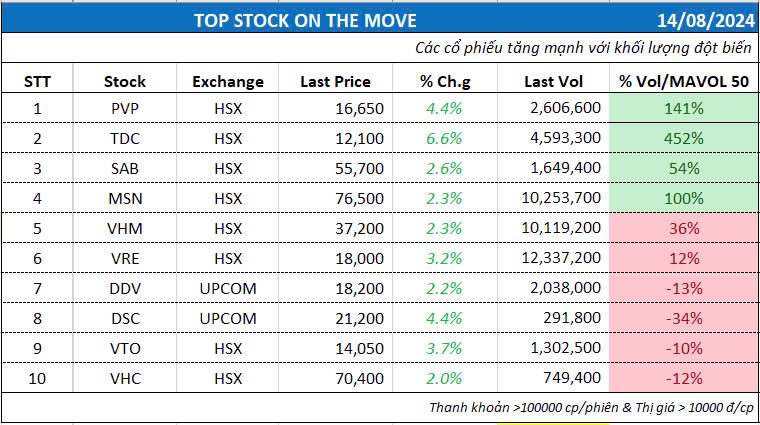Image resolution: width=760 pixels, height=425 pixels.
Task: Click the Thanh khoản footnote text
Action: click(x=590, y=407)
